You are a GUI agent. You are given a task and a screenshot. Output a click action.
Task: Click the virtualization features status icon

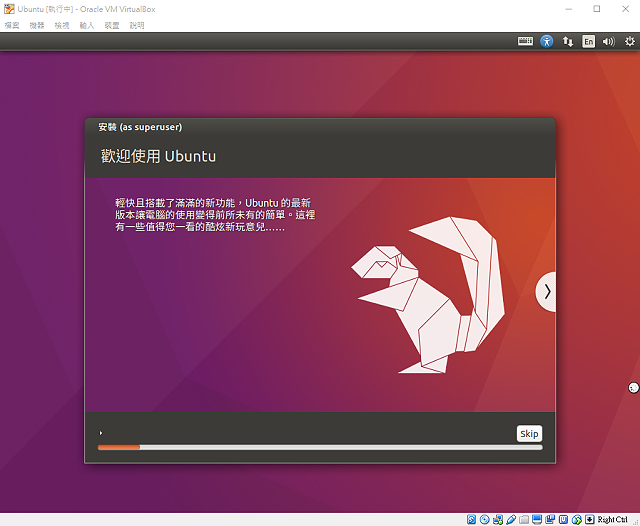point(563,519)
